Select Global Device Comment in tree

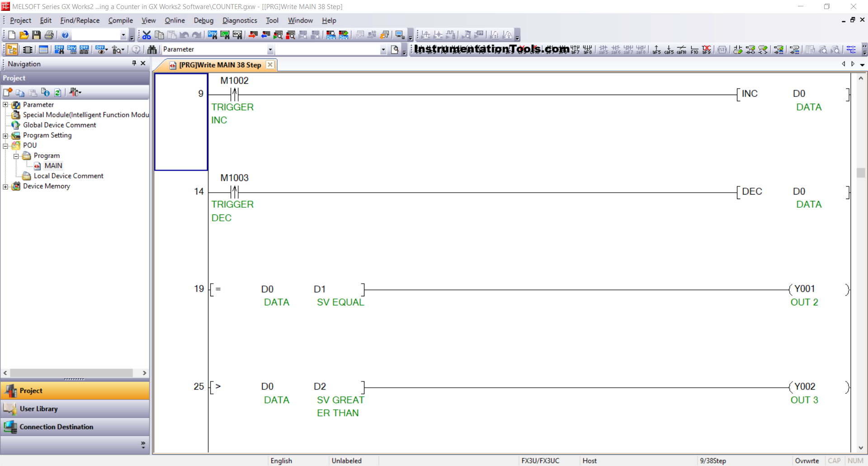60,125
